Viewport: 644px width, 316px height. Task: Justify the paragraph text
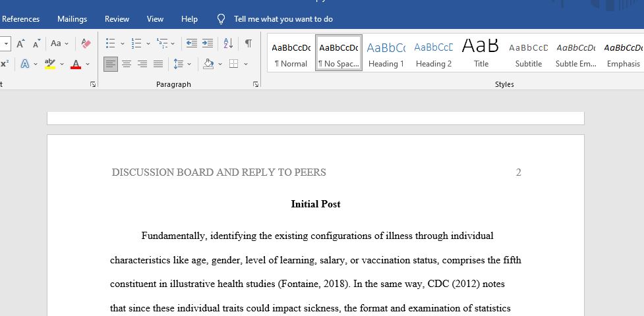pos(158,64)
